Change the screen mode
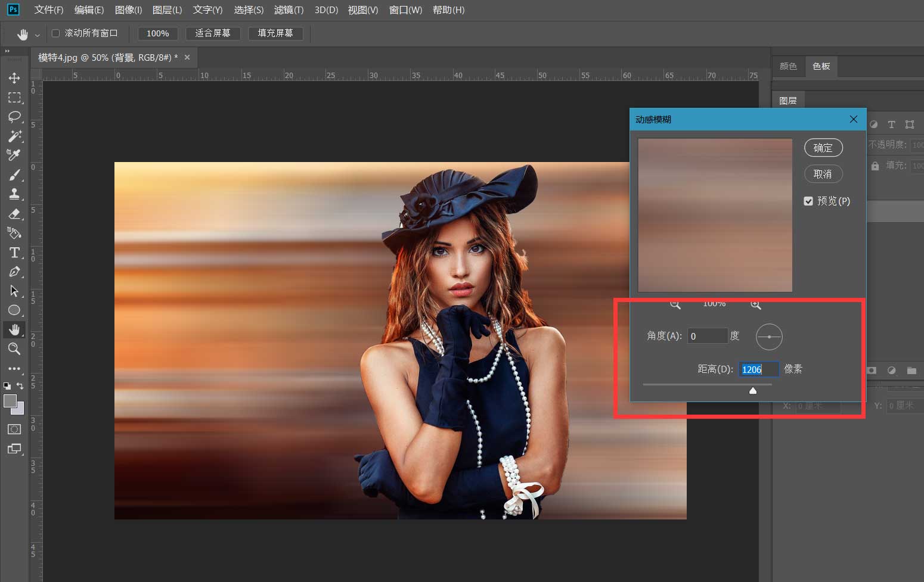 pyautogui.click(x=14, y=449)
